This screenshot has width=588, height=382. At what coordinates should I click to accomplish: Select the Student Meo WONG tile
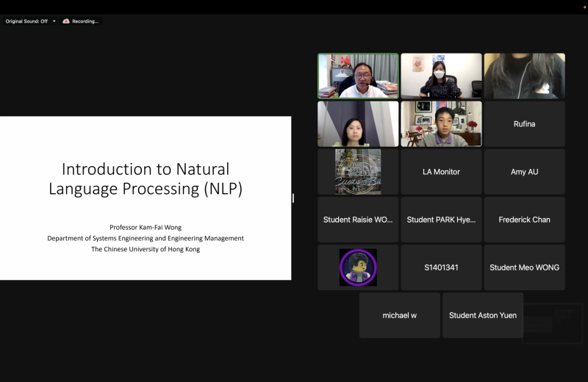click(525, 267)
